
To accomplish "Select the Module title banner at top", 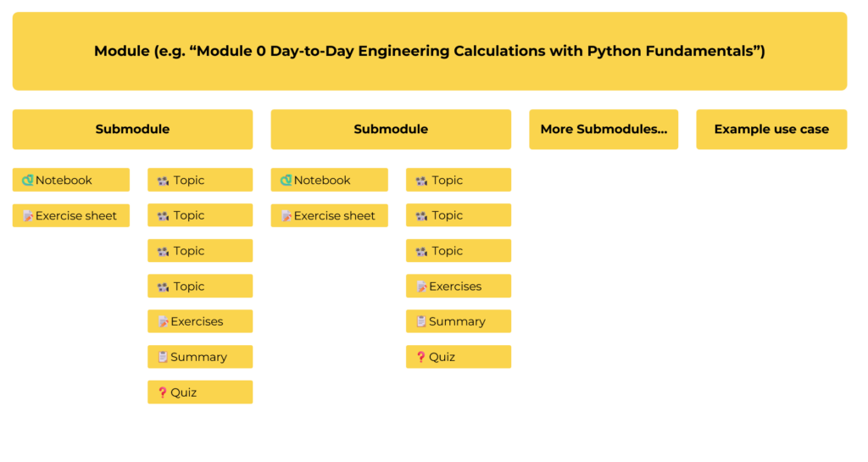I will [429, 51].
